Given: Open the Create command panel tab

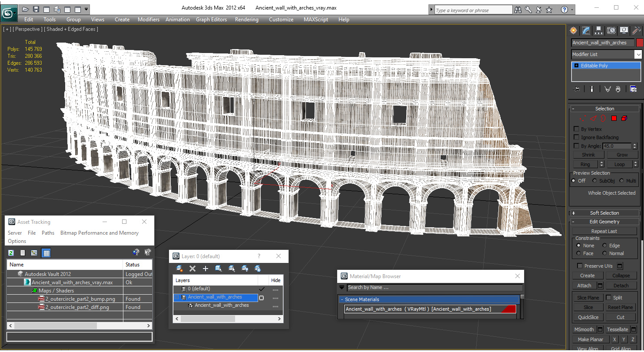Looking at the screenshot, I should point(574,30).
